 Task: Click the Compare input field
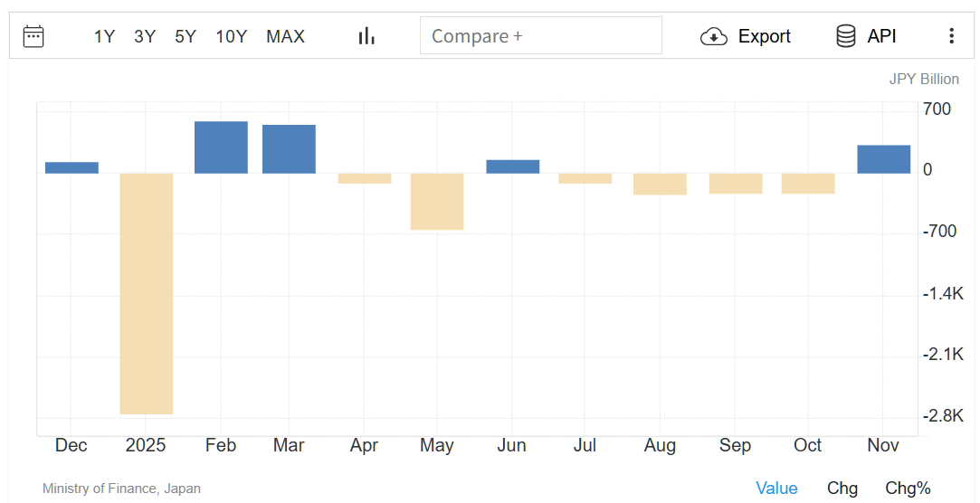click(540, 36)
